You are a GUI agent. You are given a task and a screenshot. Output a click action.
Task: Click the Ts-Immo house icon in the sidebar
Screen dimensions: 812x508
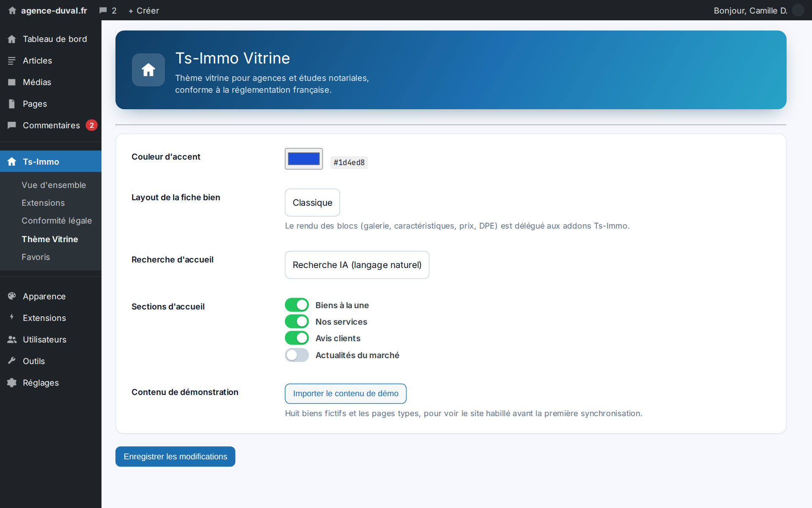[12, 162]
